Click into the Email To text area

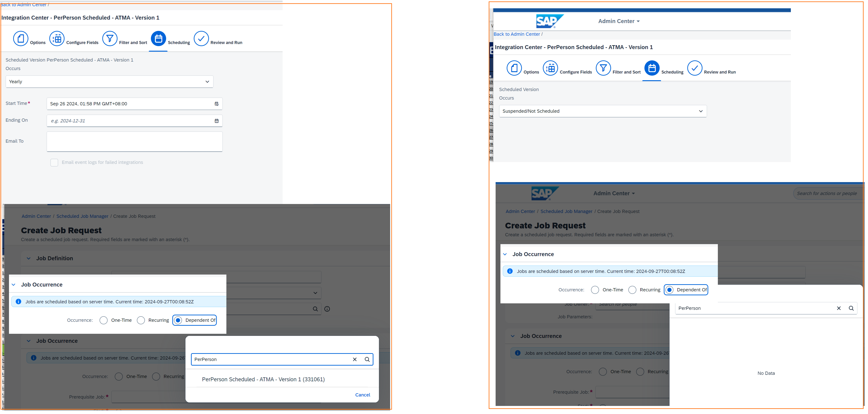coord(134,142)
